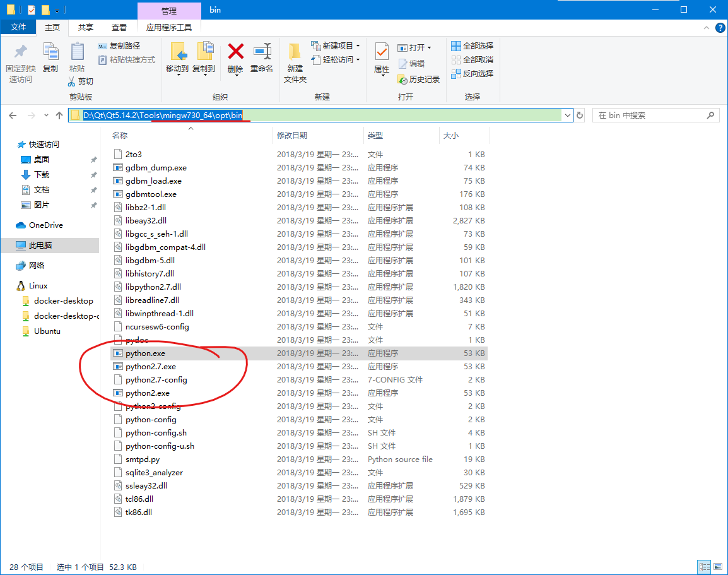Image resolution: width=728 pixels, height=575 pixels.
Task: Open the File (文件) menu
Action: coord(18,27)
